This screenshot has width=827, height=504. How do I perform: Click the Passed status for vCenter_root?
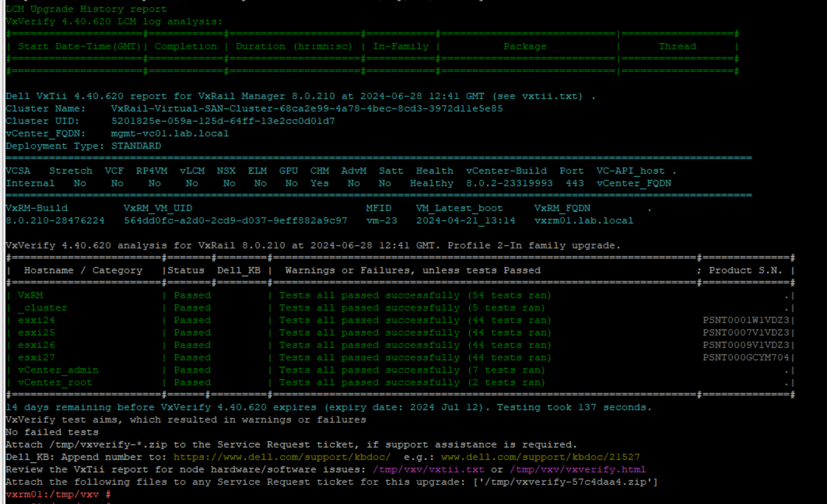coord(192,382)
